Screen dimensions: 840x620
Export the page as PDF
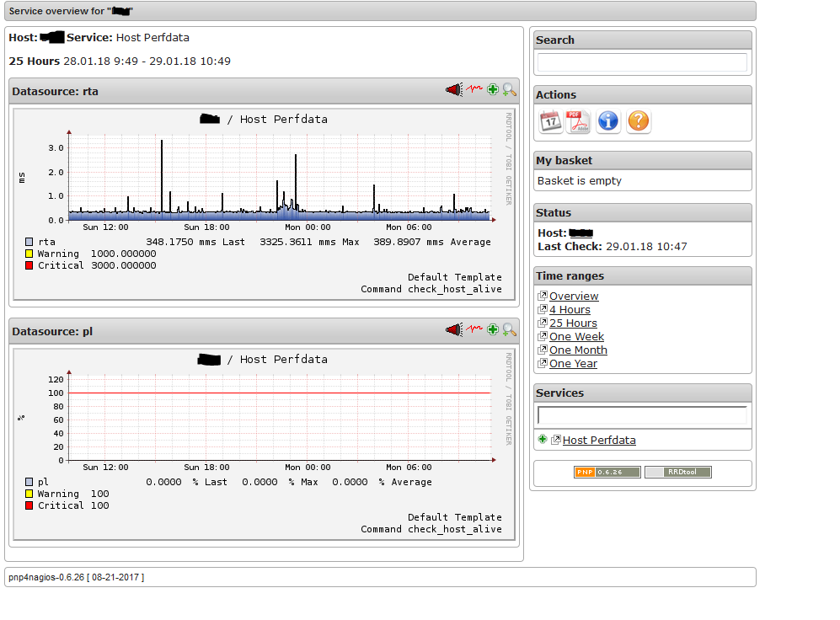pos(578,121)
